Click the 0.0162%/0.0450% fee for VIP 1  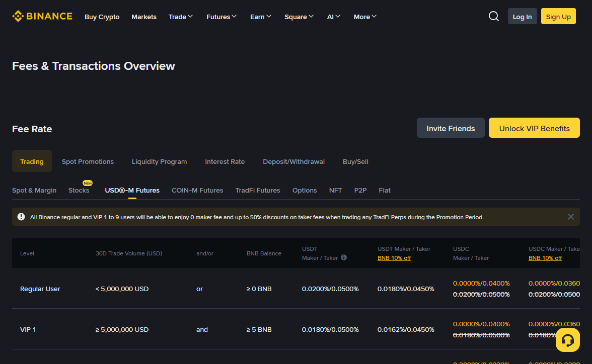point(406,329)
